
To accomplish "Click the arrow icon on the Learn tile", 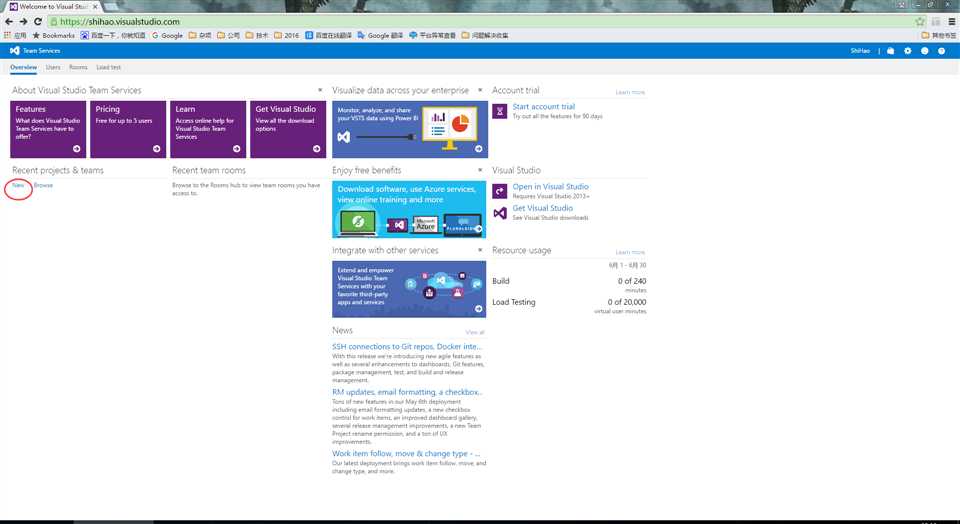I will [x=236, y=149].
